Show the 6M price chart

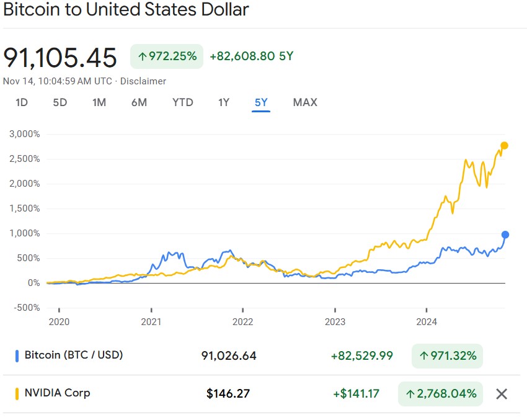point(139,102)
